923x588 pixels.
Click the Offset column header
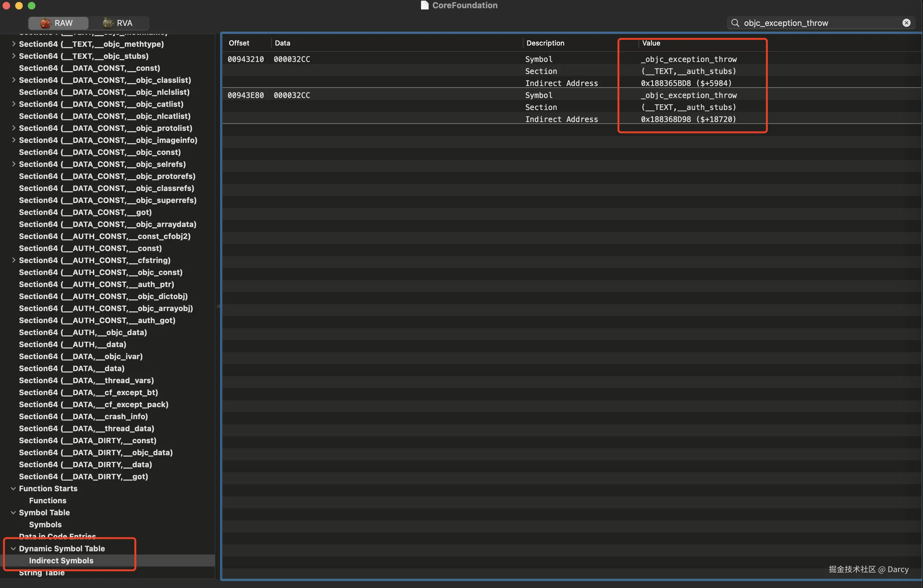(239, 43)
